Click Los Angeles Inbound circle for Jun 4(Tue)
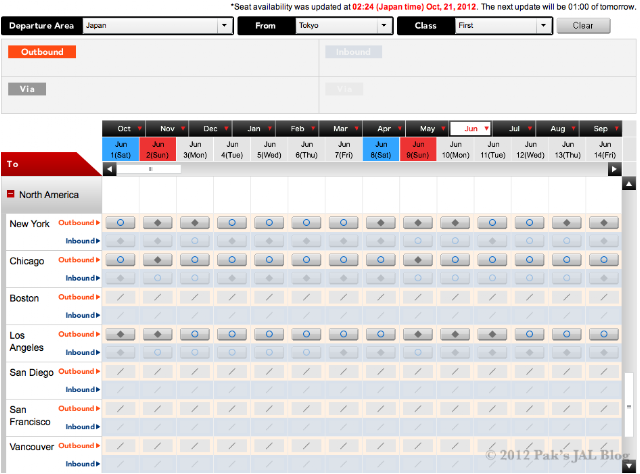 [x=232, y=353]
